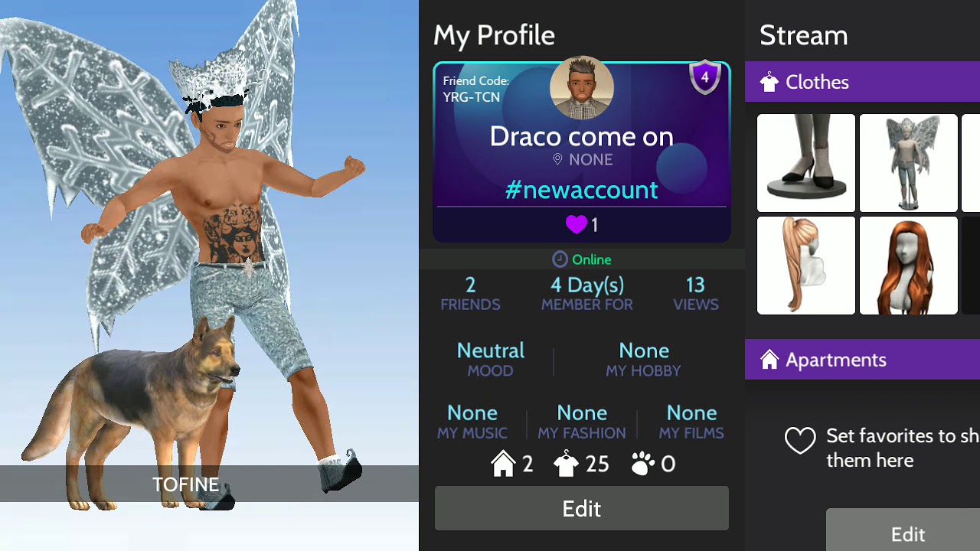980x551 pixels.
Task: Tap the purple level 4 shield badge
Action: (x=705, y=78)
